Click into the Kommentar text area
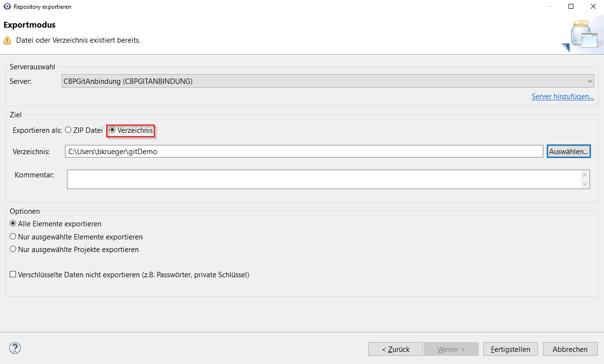The height and width of the screenshot is (364, 604). 324,179
